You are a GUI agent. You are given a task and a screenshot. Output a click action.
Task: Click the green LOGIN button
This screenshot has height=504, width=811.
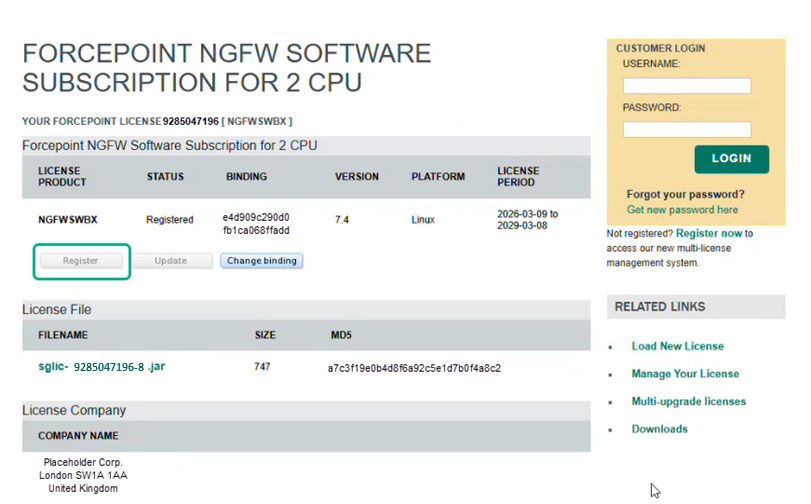click(731, 159)
